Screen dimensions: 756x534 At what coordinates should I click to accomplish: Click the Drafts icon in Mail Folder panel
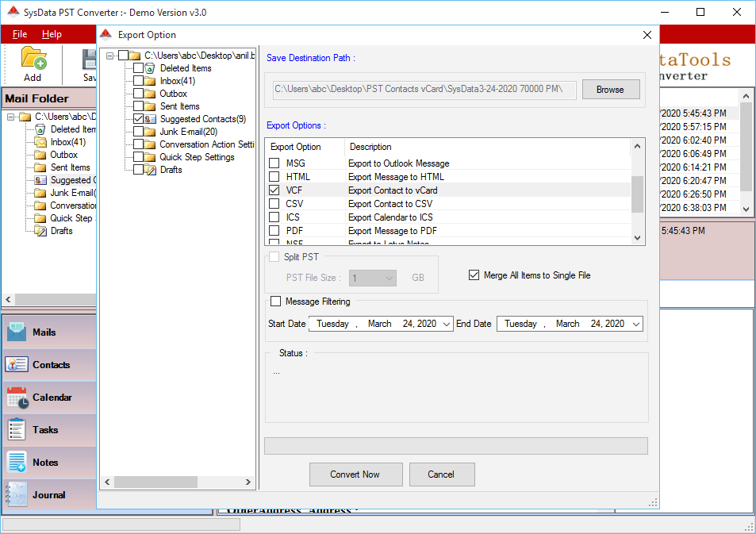(40, 231)
